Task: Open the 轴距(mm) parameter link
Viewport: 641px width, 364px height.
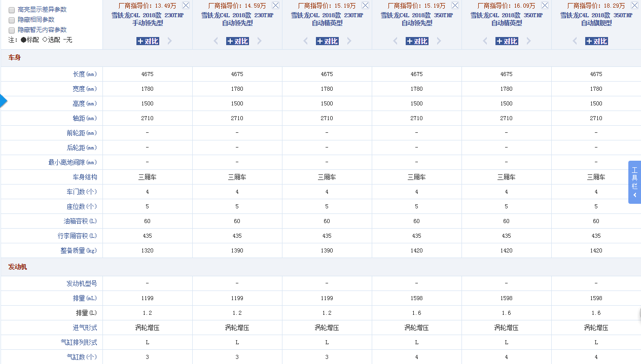Action: (x=85, y=118)
